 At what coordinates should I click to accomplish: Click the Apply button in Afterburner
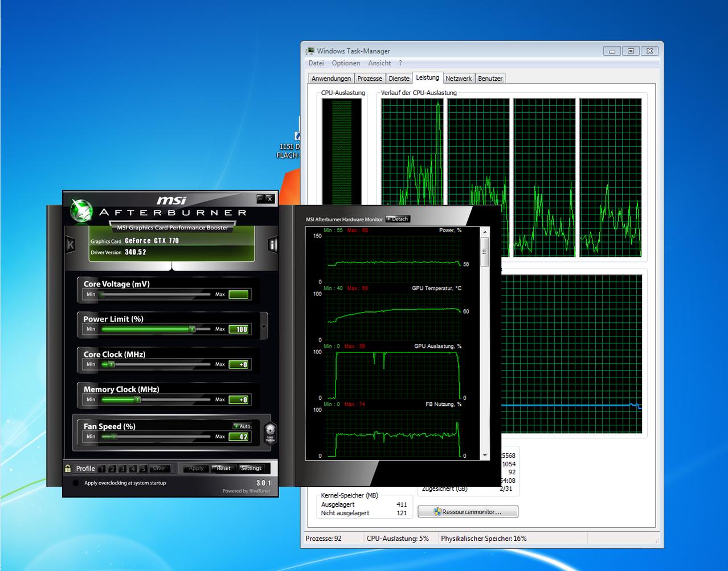(195, 468)
